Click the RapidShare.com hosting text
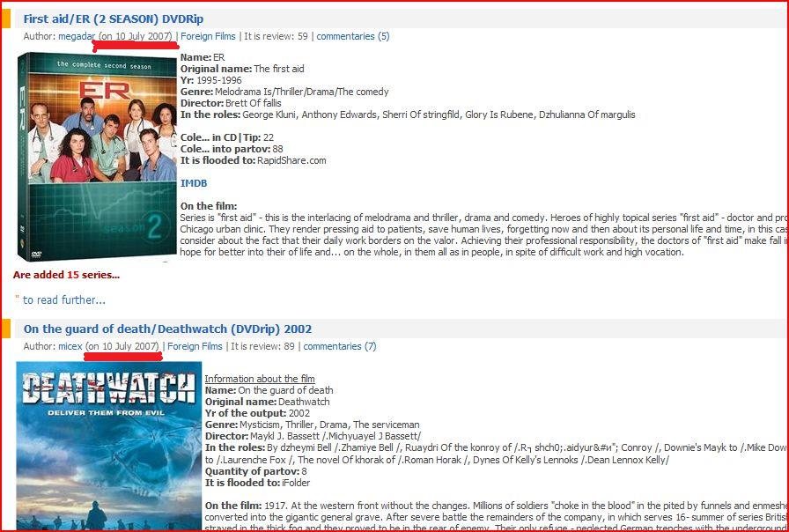The height and width of the screenshot is (532, 789). 291,160
